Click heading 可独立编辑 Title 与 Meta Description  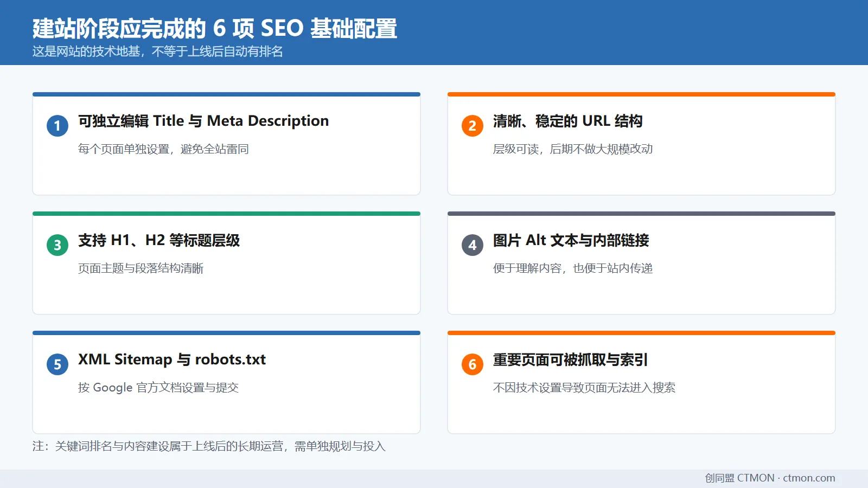[x=203, y=121]
